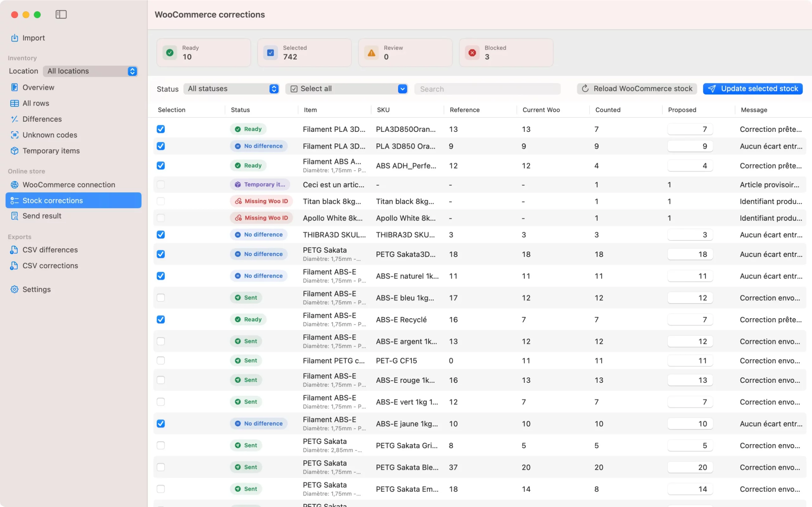Open the All locations dropdown
812x507 pixels.
point(91,71)
